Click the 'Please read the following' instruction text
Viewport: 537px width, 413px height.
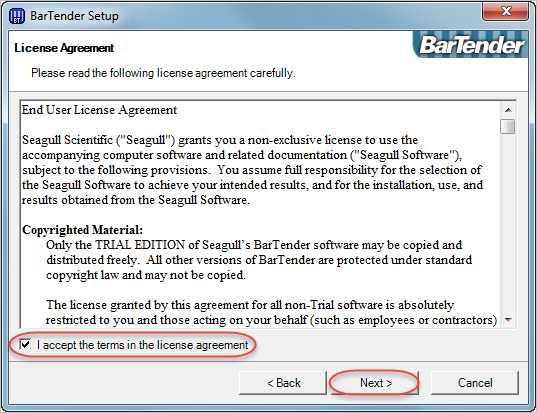tap(163, 73)
